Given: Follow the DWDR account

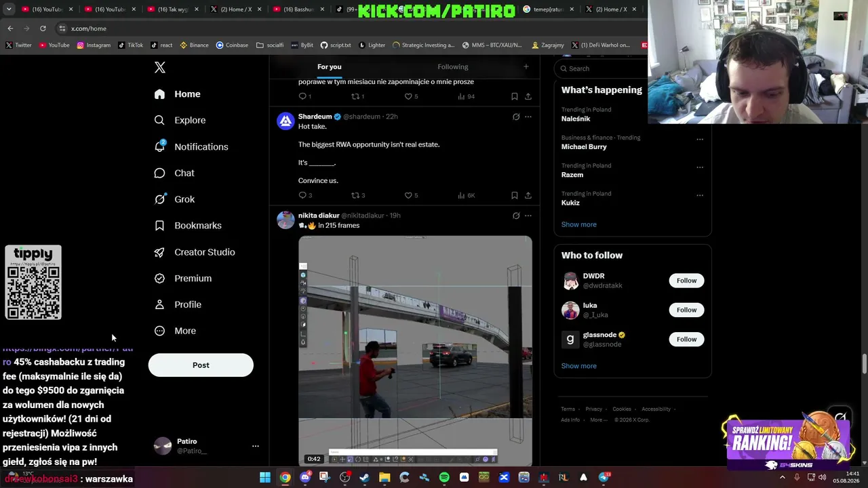Looking at the screenshot, I should click(686, 281).
